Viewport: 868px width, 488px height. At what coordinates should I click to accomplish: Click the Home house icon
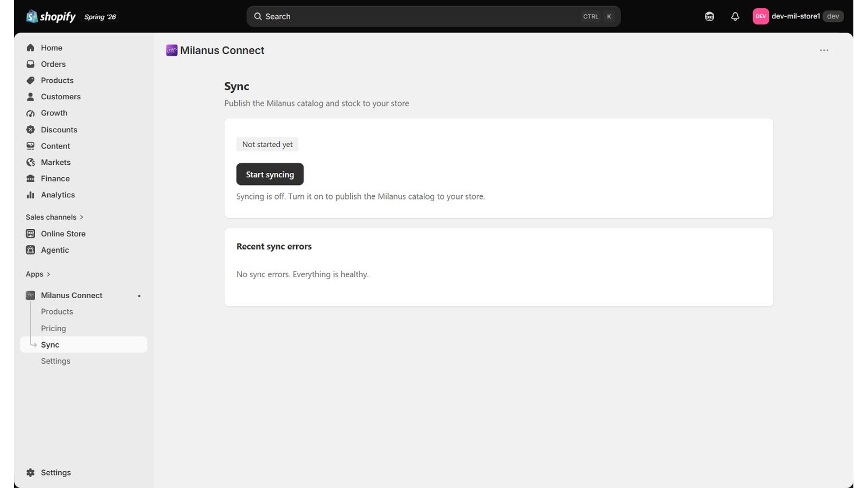pyautogui.click(x=30, y=48)
